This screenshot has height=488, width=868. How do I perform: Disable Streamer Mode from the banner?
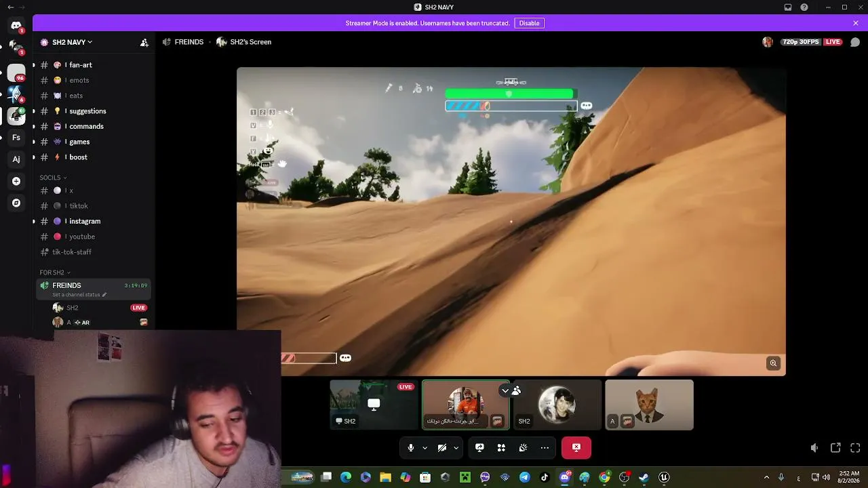[x=529, y=23]
